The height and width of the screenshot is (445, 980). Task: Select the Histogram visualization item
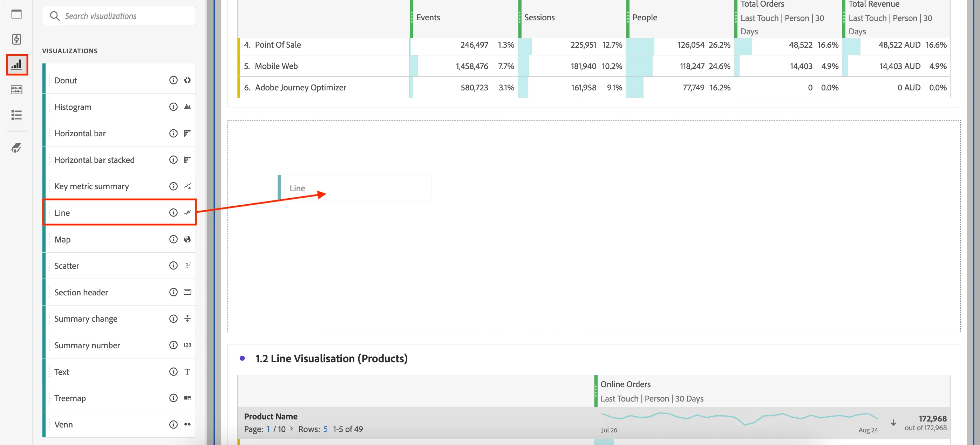(119, 107)
